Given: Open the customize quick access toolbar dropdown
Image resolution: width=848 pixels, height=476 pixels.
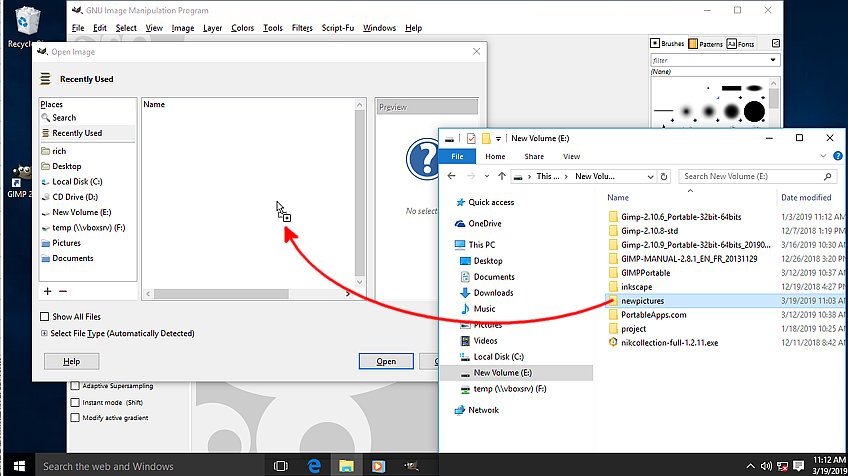Looking at the screenshot, I should (498, 139).
